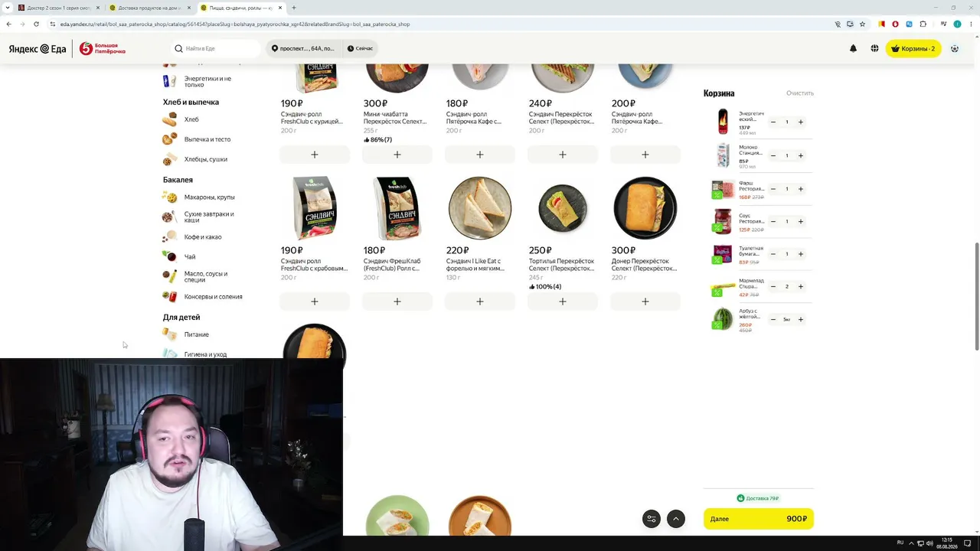Image resolution: width=980 pixels, height=551 pixels.
Task: Open a new browser tab
Action: [293, 8]
